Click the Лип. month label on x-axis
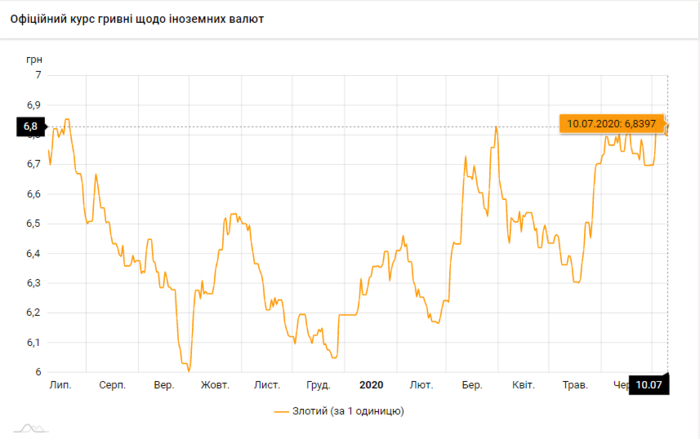The height and width of the screenshot is (439, 700). (61, 385)
